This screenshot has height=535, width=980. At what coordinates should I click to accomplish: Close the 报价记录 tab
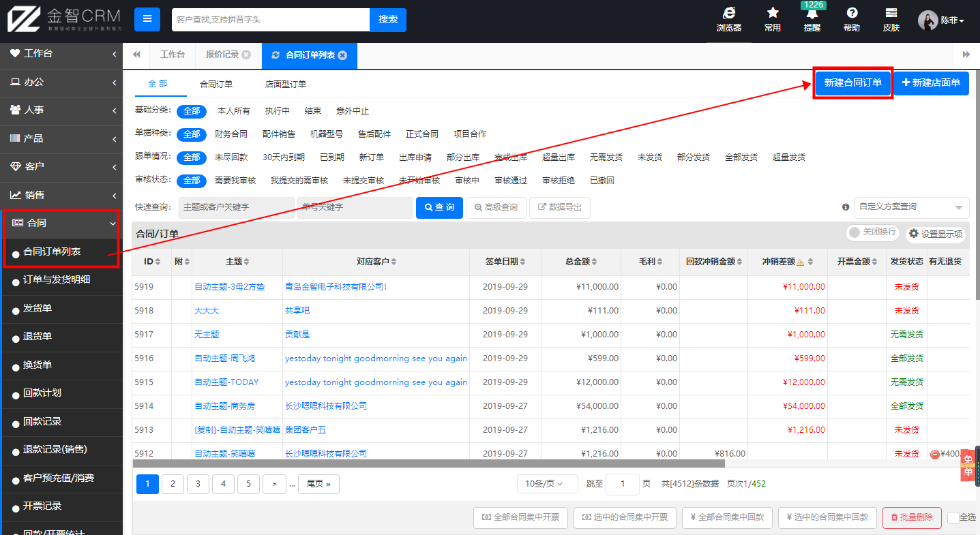point(246,55)
